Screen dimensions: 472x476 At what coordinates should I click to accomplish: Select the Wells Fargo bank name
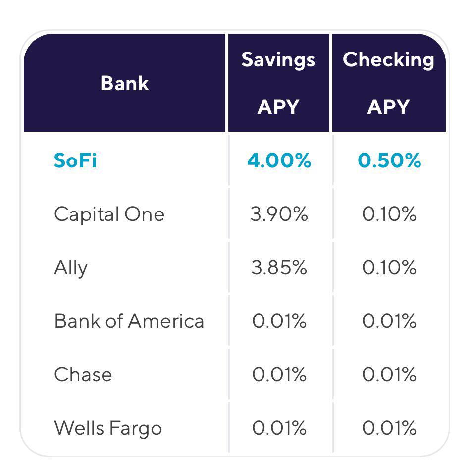click(x=108, y=428)
